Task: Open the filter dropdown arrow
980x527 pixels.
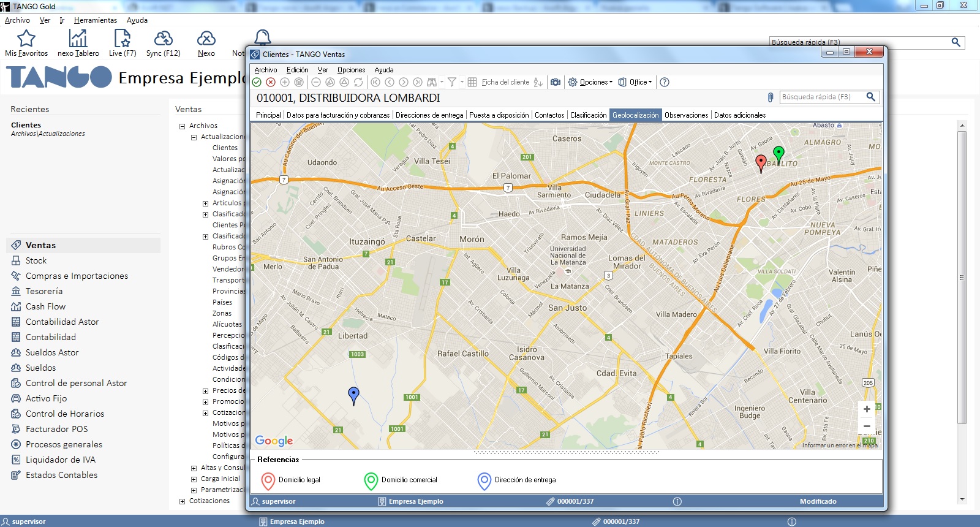Action: pos(462,82)
